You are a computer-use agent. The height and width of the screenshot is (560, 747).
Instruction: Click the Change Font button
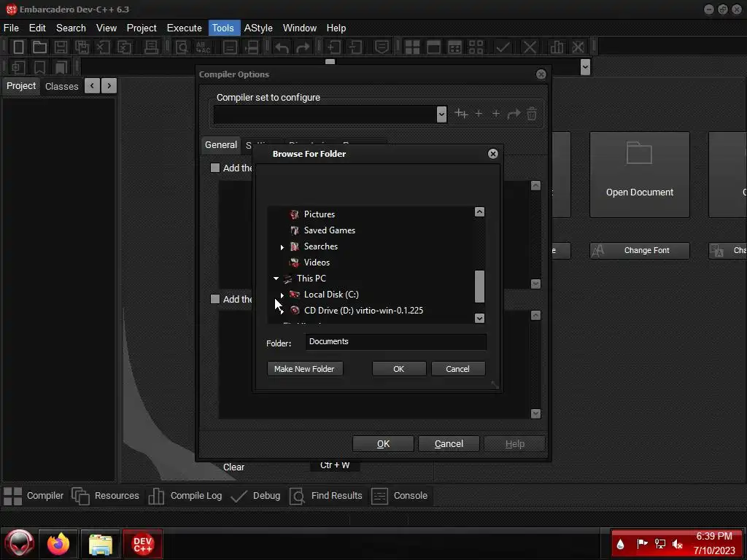[x=639, y=251]
